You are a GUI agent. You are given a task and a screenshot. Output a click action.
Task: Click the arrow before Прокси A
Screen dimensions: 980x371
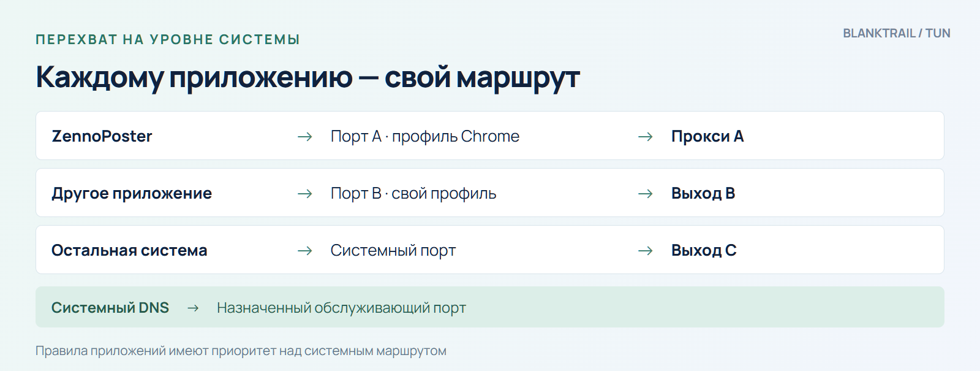coord(645,137)
